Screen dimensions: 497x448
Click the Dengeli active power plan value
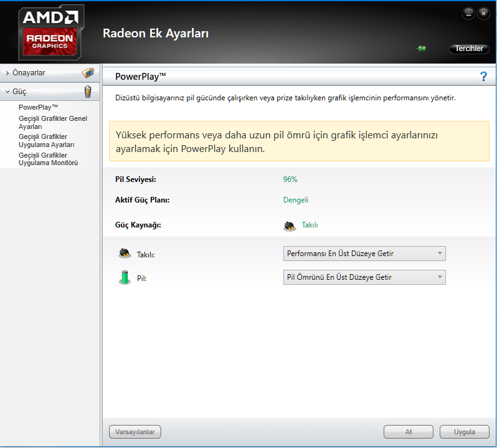[296, 200]
